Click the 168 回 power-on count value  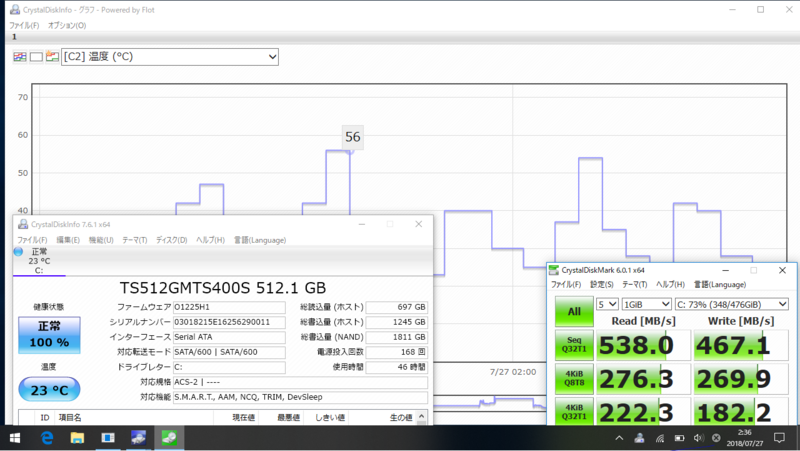[x=396, y=352]
